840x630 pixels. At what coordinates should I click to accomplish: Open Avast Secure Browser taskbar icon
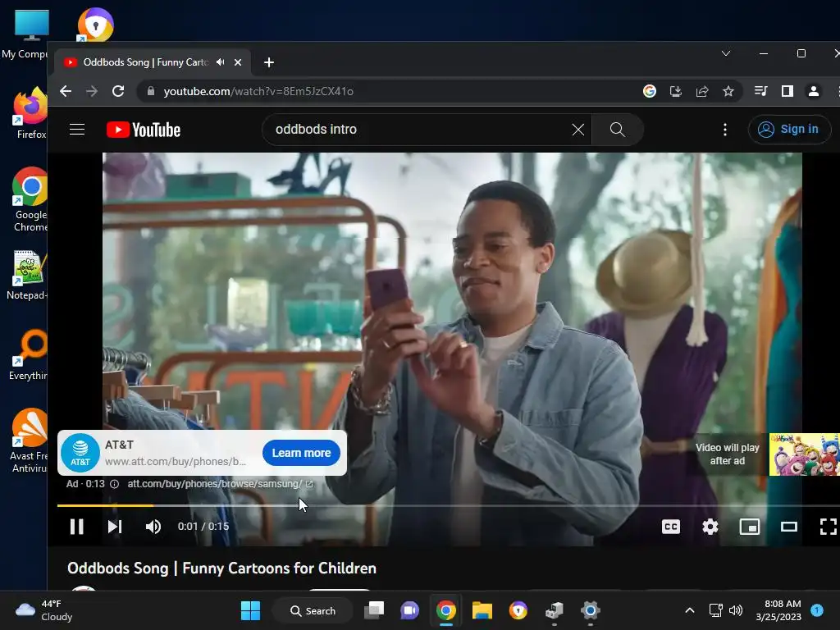click(518, 610)
